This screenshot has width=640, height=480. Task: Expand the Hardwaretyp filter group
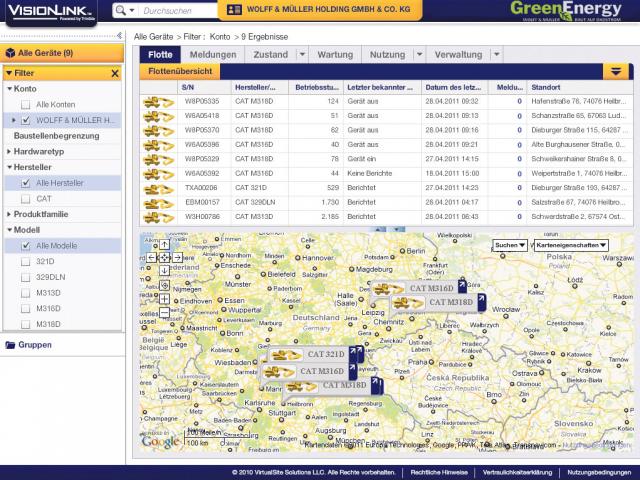9,151
